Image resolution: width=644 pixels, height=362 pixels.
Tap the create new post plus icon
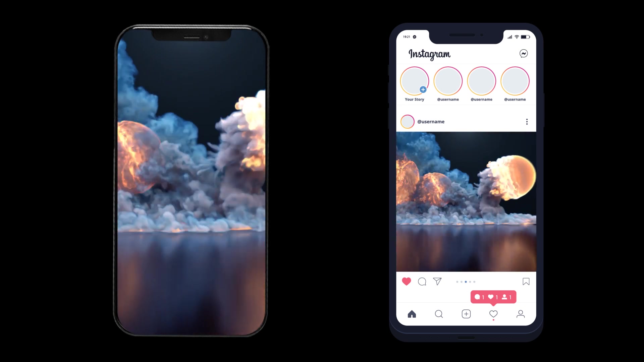click(x=466, y=314)
